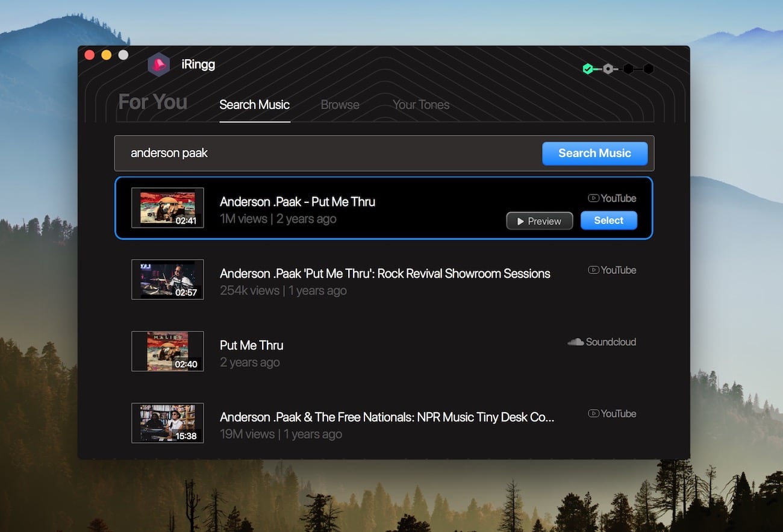
Task: Open the For You tab
Action: [x=152, y=102]
